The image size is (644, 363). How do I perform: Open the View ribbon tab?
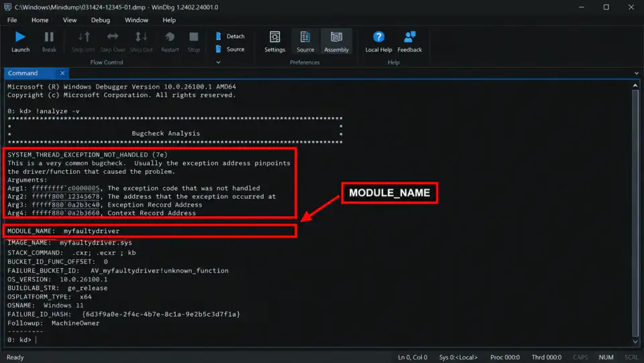pos(69,20)
